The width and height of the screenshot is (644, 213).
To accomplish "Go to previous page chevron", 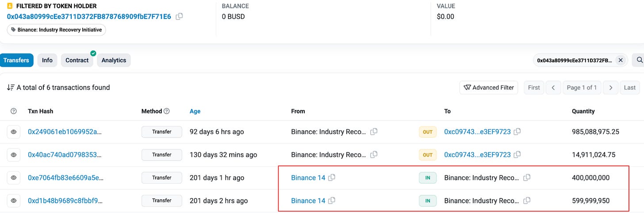I will point(553,87).
